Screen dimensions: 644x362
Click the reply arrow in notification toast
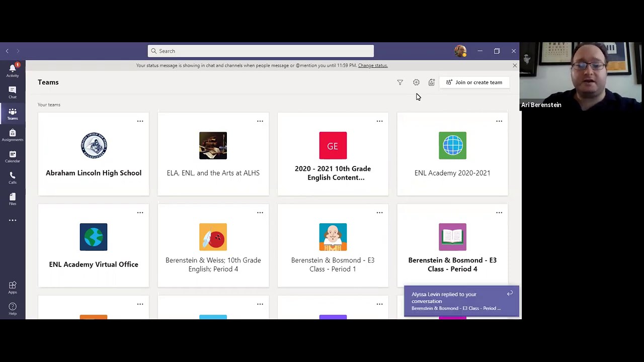point(510,294)
